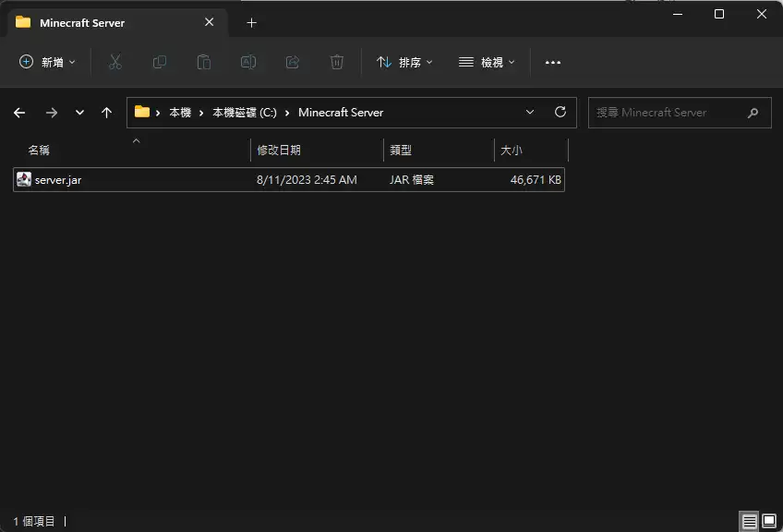
Task: Close the File Explorer window
Action: pyautogui.click(x=762, y=14)
